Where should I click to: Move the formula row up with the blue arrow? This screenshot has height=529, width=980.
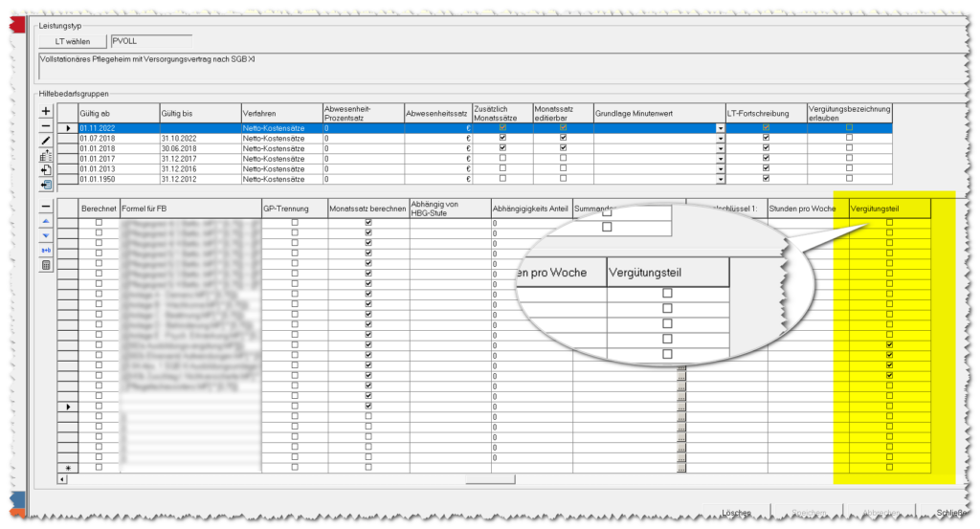tap(46, 221)
